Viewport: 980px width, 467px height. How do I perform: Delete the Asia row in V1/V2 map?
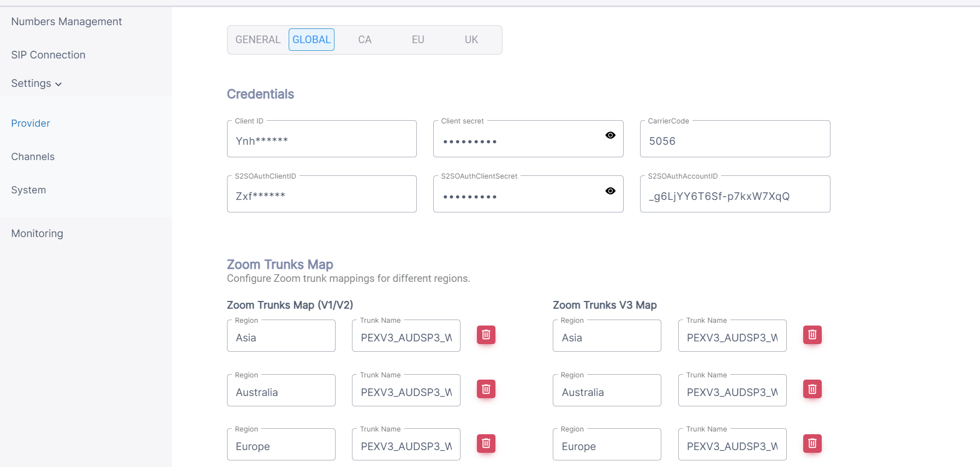click(x=486, y=335)
